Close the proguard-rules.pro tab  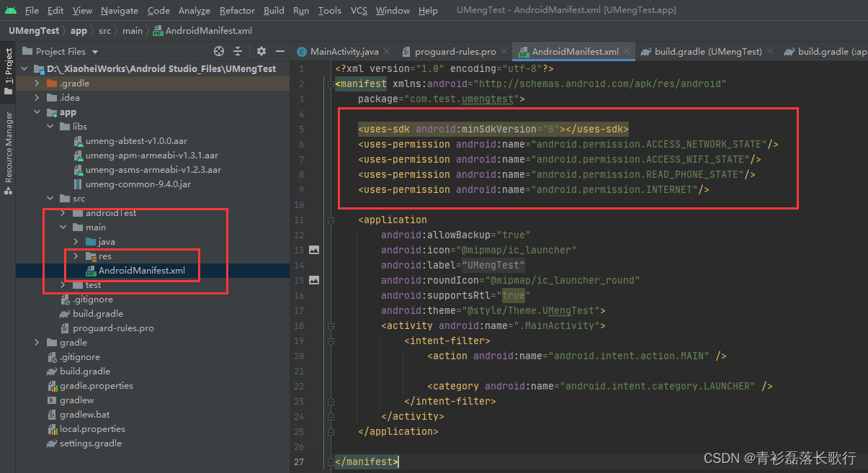(x=504, y=52)
